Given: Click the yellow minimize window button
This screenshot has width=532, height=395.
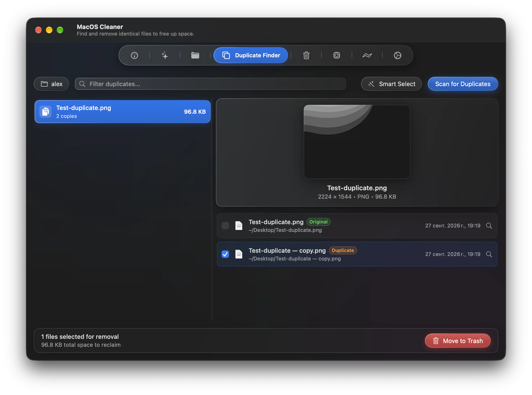Looking at the screenshot, I should point(49,30).
